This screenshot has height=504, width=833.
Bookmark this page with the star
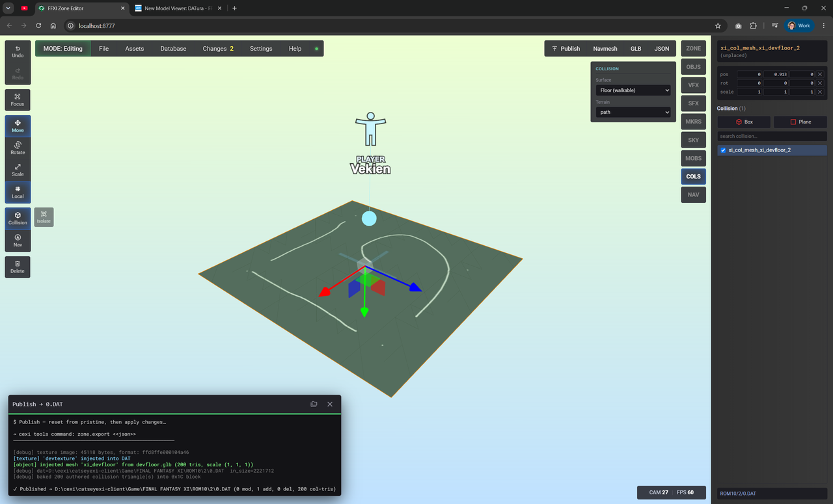point(718,25)
